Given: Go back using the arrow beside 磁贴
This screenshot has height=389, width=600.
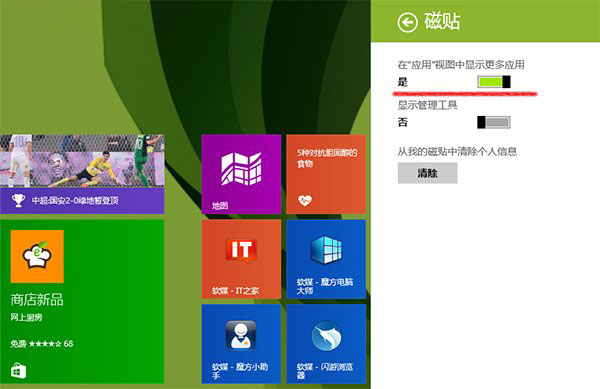Looking at the screenshot, I should tap(407, 23).
